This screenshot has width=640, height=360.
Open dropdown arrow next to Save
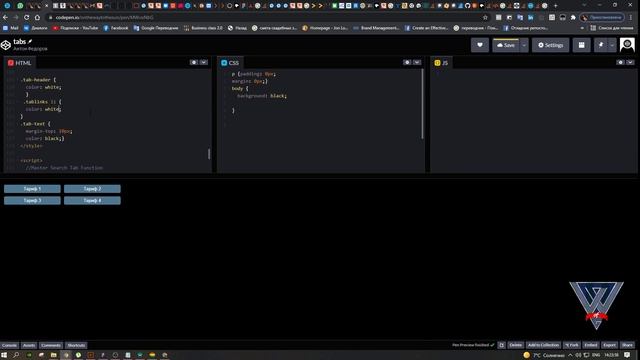tap(524, 45)
